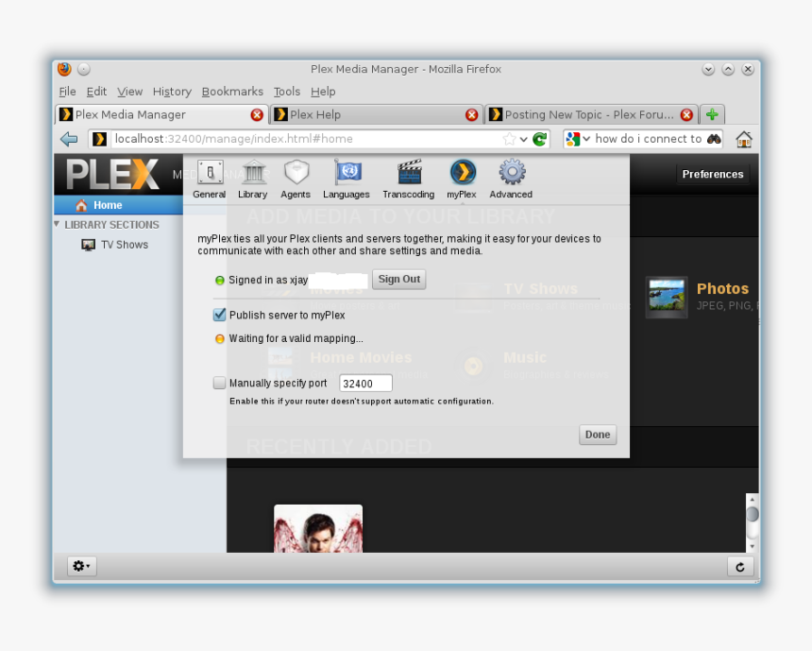812x651 pixels.
Task: Open Transcoding clapperboard icon
Action: 408,173
